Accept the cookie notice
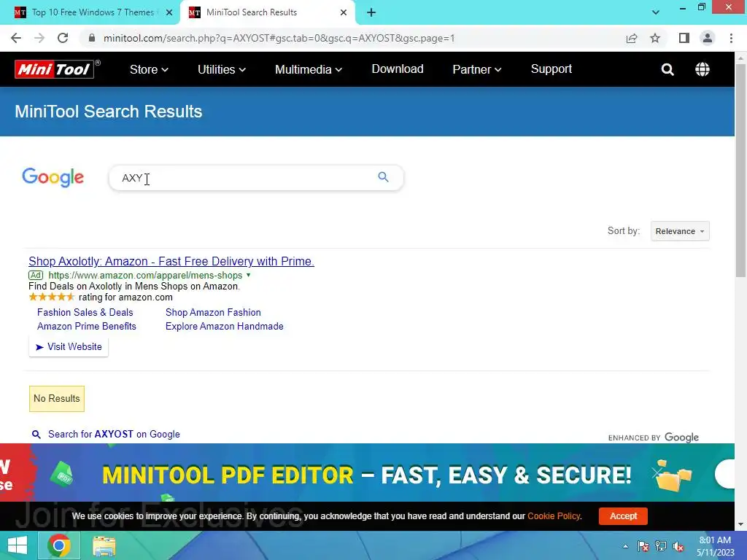 623,516
